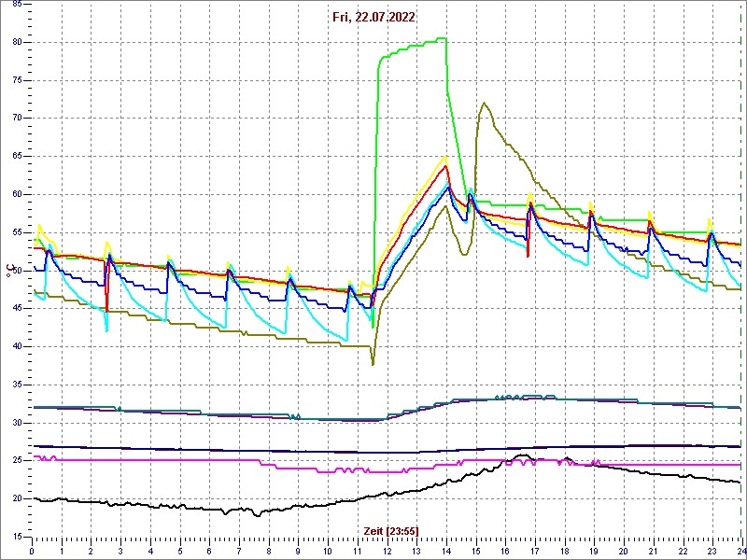This screenshot has width=747, height=560.
Task: Pick hour 9 on the time axis
Action: coord(298,552)
